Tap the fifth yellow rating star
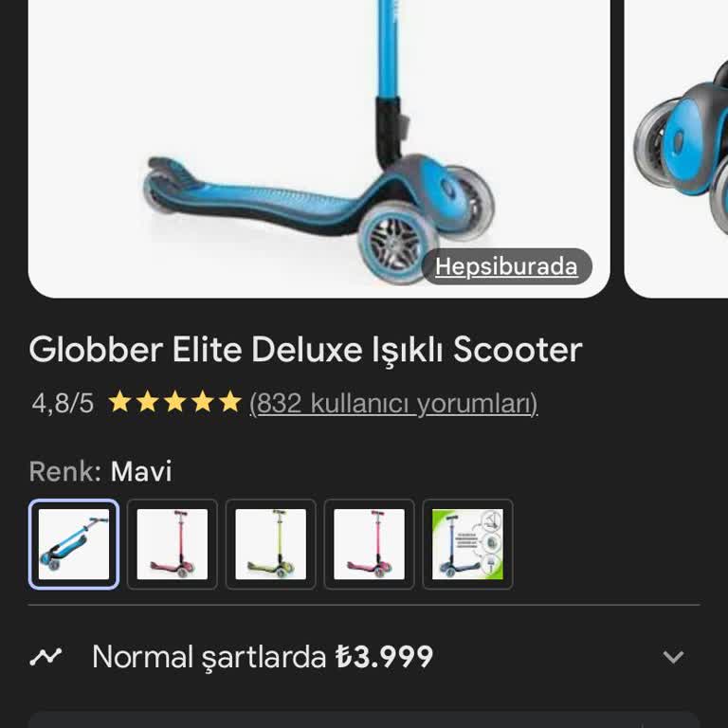 click(230, 402)
